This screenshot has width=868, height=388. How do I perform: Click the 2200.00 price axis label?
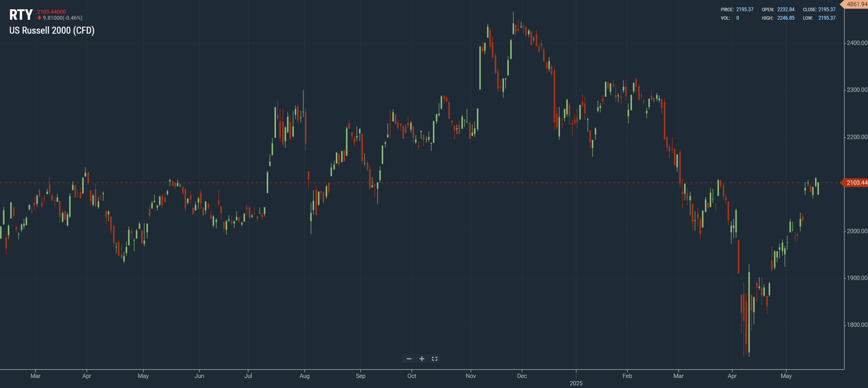(x=857, y=137)
